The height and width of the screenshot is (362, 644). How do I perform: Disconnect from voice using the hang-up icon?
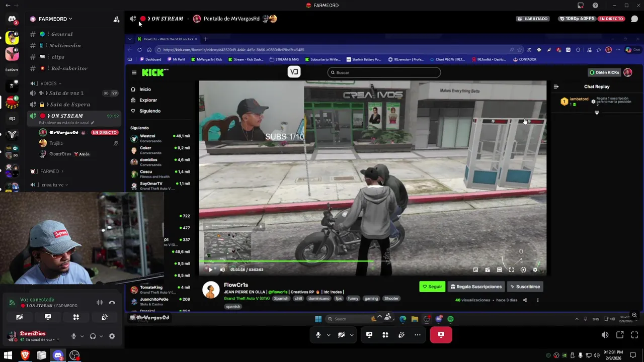(x=112, y=303)
